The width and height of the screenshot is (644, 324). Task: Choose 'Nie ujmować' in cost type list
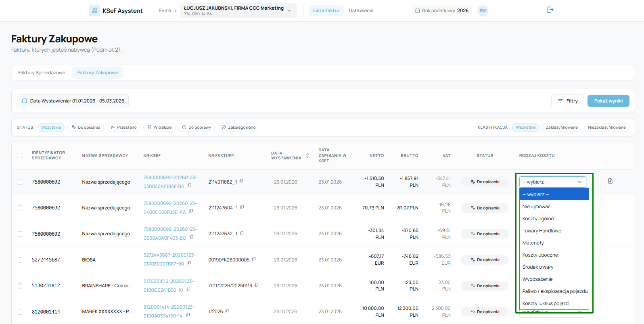click(x=554, y=207)
